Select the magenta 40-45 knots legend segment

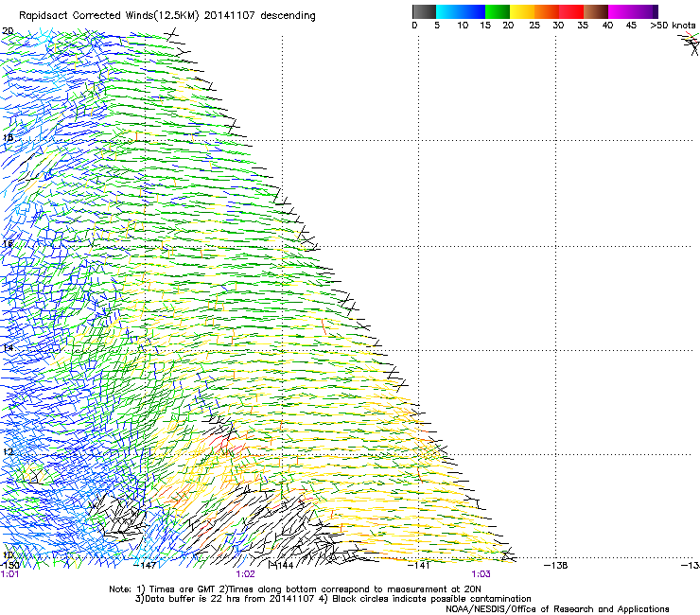point(621,11)
